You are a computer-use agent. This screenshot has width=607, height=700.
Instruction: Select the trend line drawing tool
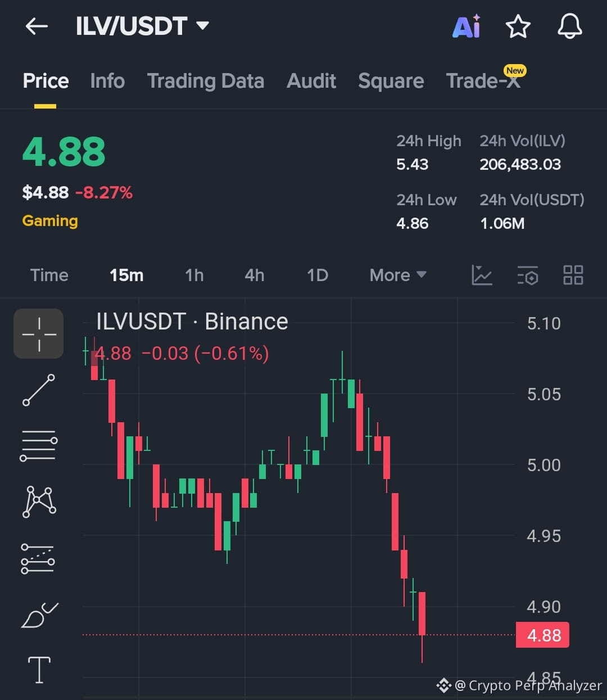click(39, 390)
